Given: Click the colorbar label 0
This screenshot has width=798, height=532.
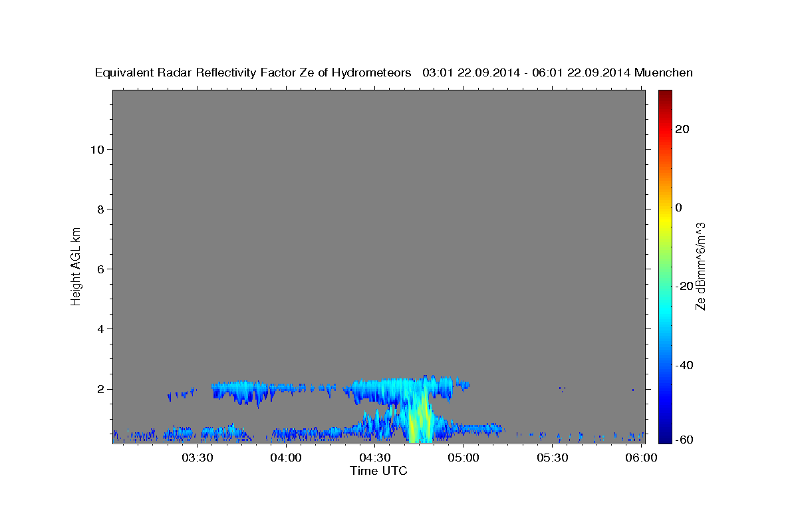Looking at the screenshot, I should coord(679,207).
